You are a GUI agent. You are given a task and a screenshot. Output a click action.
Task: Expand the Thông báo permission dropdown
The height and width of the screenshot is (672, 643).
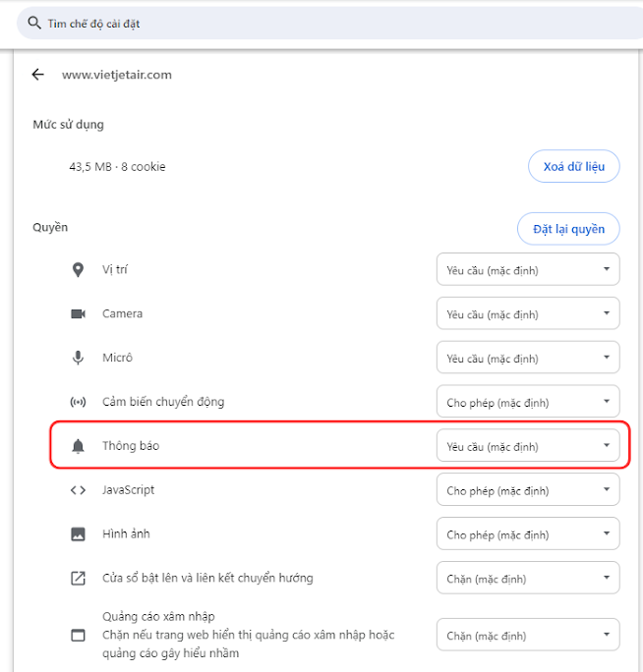tap(528, 445)
